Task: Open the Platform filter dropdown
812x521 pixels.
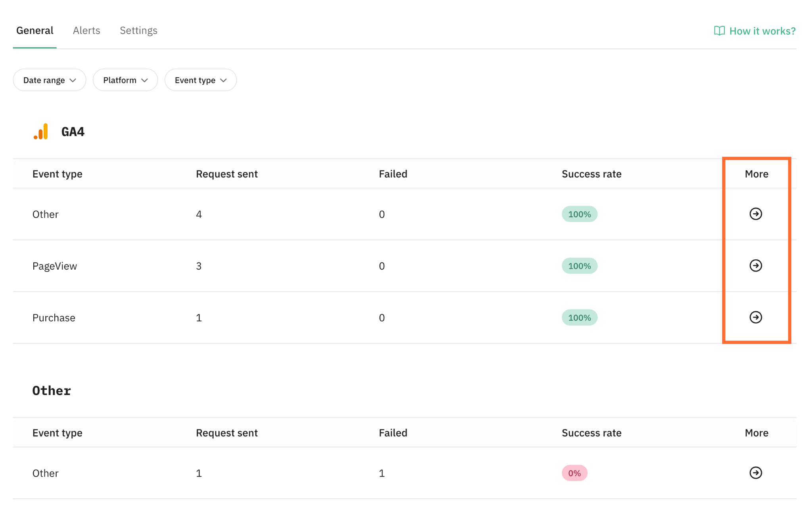Action: [x=125, y=80]
